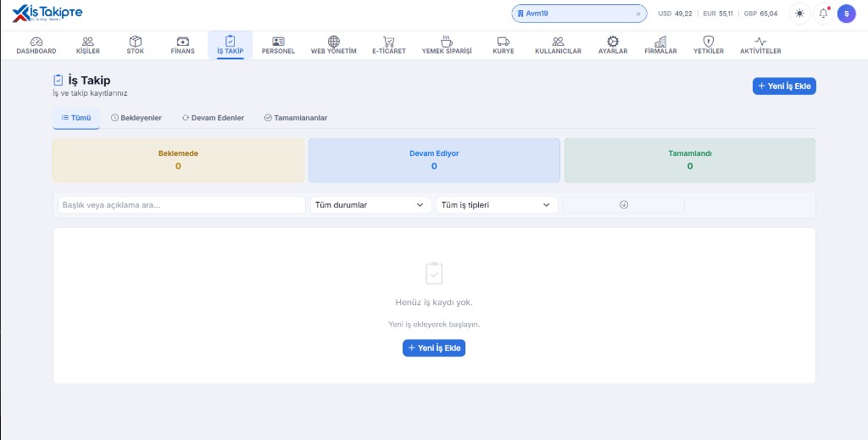
Task: Click top-right Yeni İş Ekle button
Action: (784, 86)
